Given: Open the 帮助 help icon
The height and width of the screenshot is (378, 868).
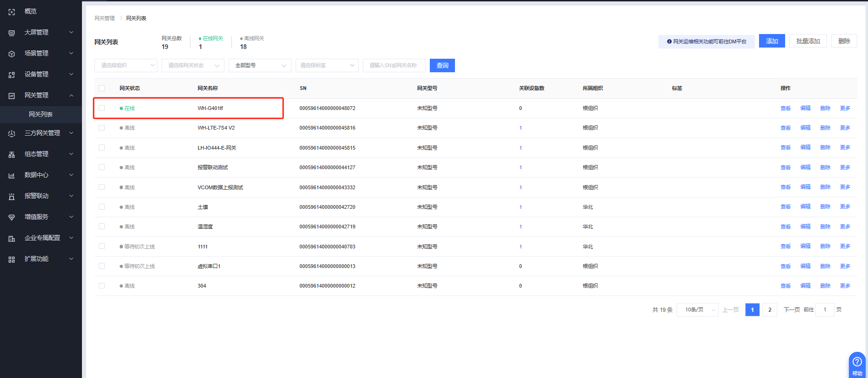Looking at the screenshot, I should click(857, 362).
